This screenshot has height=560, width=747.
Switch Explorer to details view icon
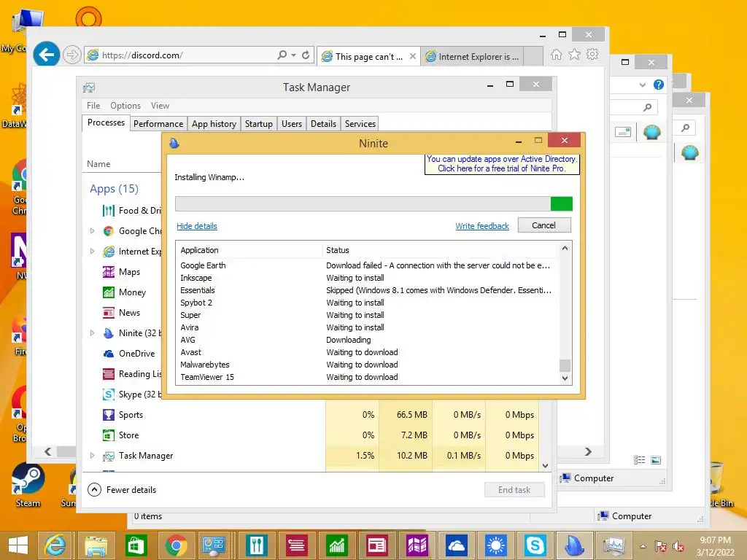point(639,459)
